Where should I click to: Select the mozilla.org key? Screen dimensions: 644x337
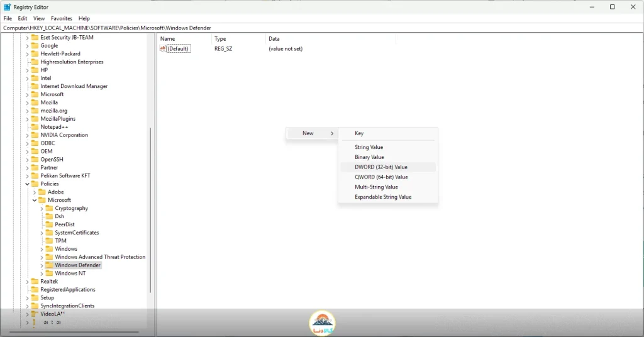(54, 111)
